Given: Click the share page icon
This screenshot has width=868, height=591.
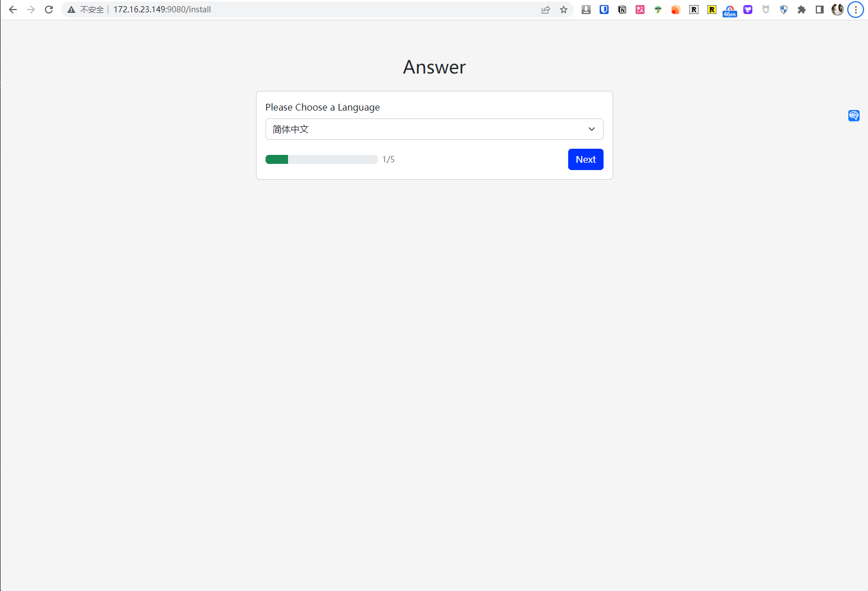Looking at the screenshot, I should [x=546, y=10].
